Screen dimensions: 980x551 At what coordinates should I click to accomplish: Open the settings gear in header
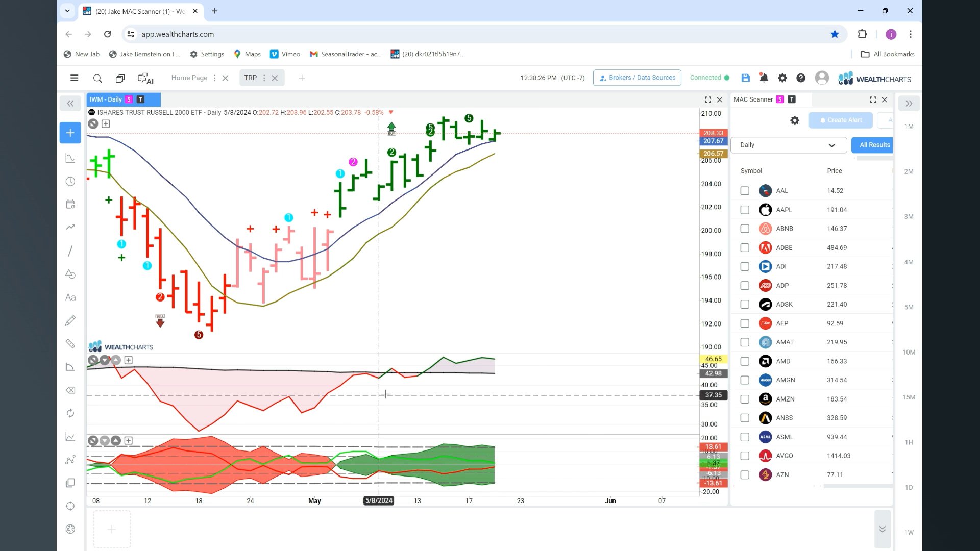(782, 78)
